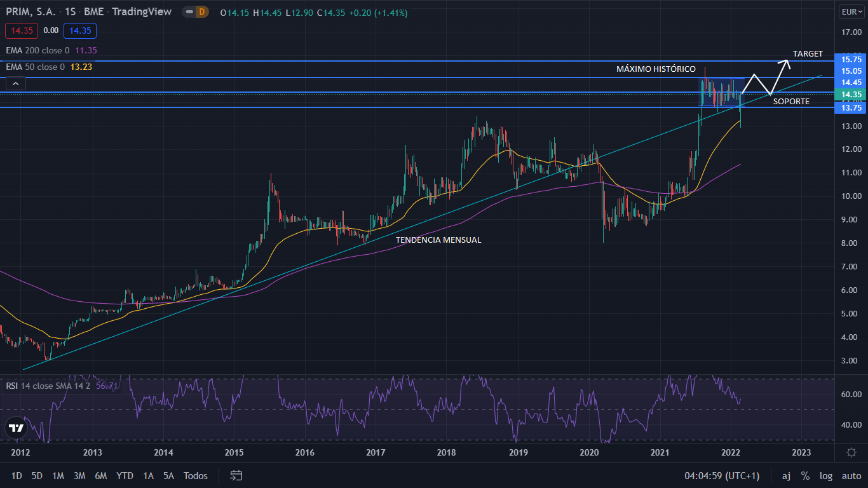This screenshot has height=488, width=868.
Task: Open the EUR currency dropdown
Action: pyautogui.click(x=851, y=12)
